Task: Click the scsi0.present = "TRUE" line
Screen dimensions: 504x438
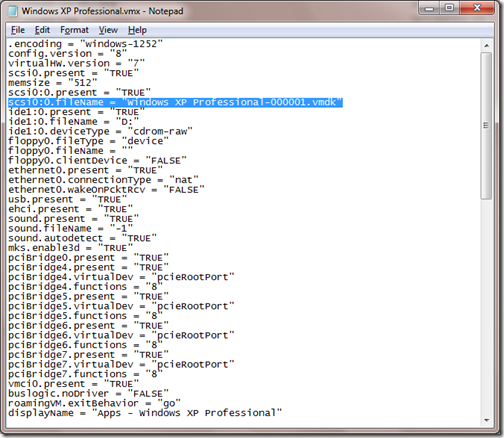Action: click(x=73, y=73)
